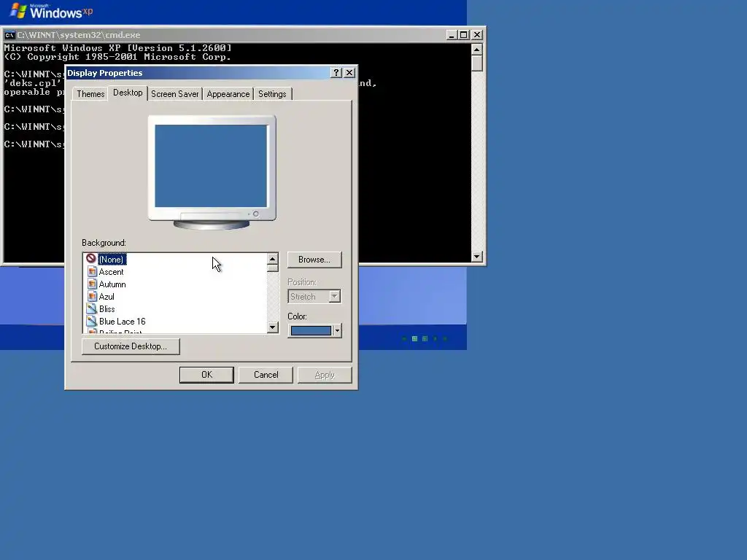747x560 pixels.
Task: Click the monitor preview image
Action: coord(212,172)
